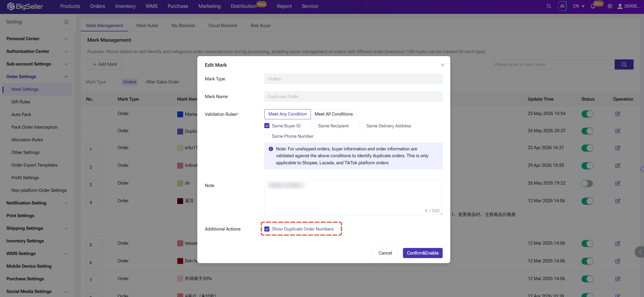Uncheck Show Duplicate Order Numbers

(x=267, y=229)
